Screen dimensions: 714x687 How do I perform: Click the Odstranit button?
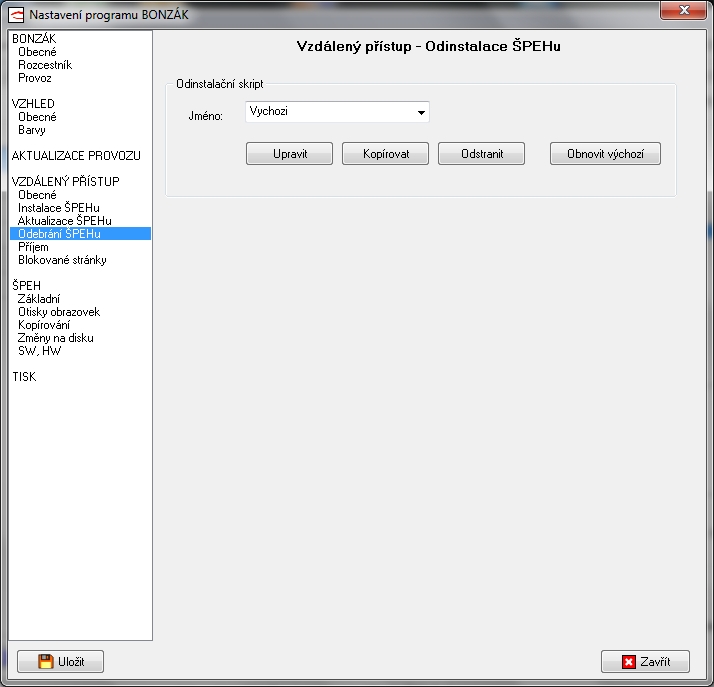tap(481, 154)
